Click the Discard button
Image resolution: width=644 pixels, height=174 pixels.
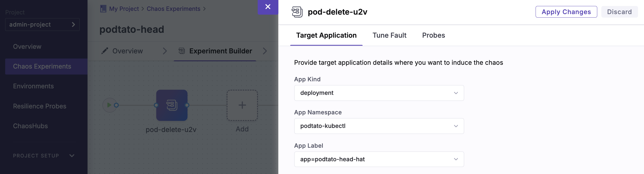(x=619, y=12)
